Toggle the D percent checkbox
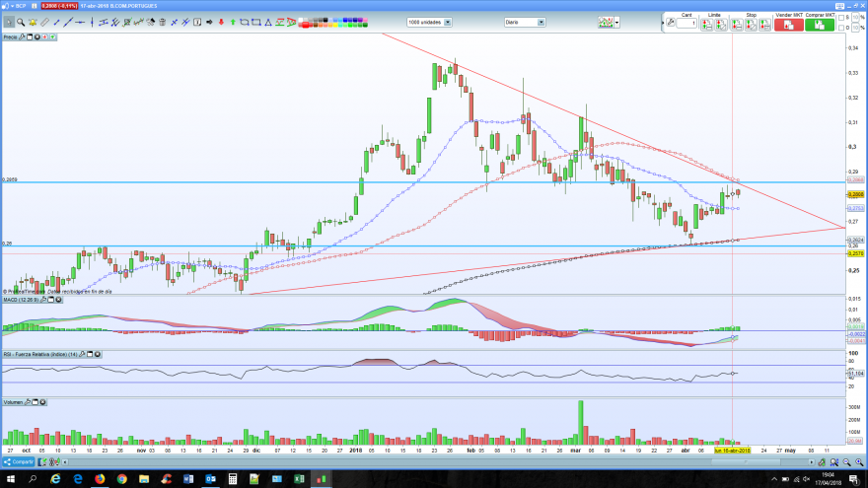 click(841, 28)
